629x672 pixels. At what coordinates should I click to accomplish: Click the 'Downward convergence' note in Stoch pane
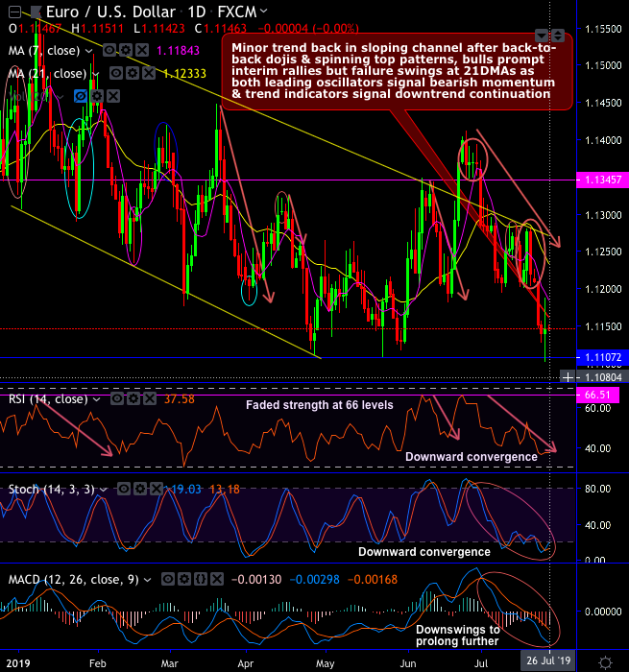(424, 552)
